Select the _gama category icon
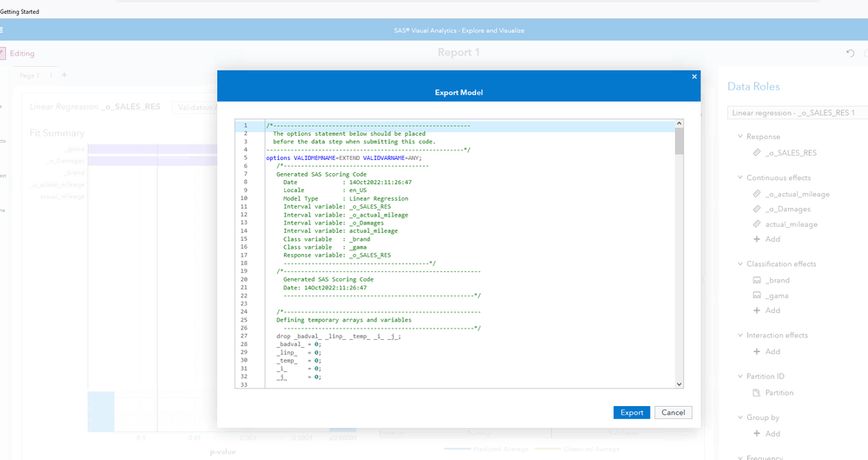Viewport: 868px width, 460px height. pyautogui.click(x=757, y=296)
